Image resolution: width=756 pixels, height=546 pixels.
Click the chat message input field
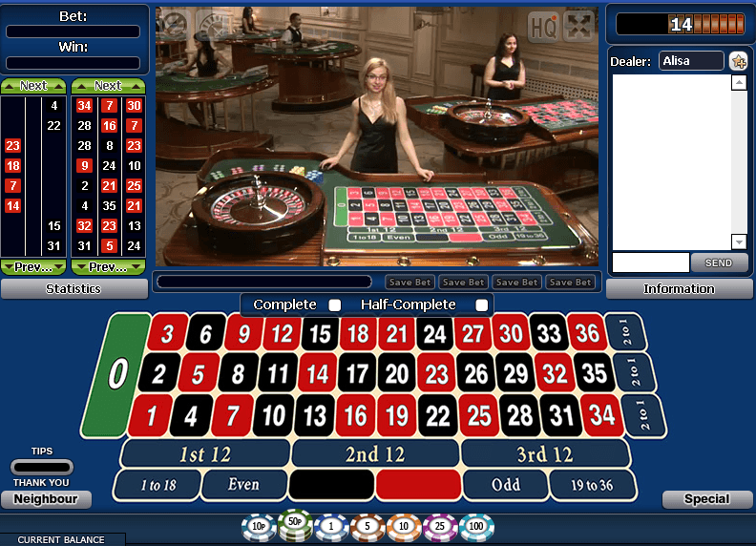(x=650, y=262)
